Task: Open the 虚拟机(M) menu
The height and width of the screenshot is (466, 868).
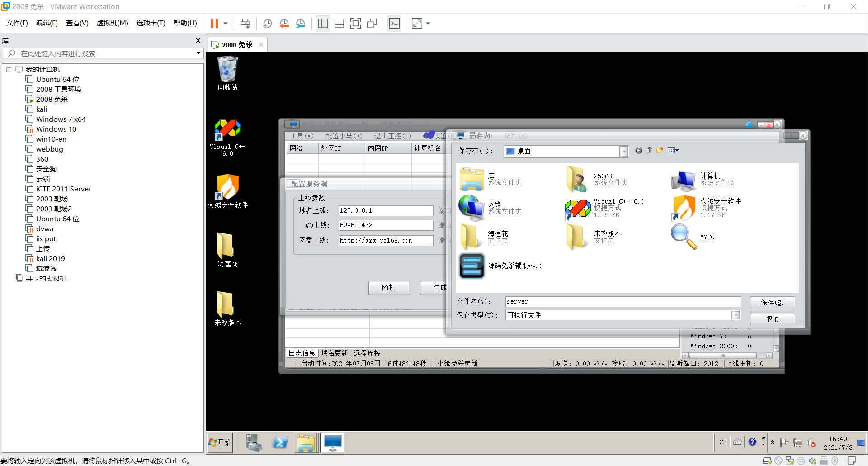Action: [113, 23]
